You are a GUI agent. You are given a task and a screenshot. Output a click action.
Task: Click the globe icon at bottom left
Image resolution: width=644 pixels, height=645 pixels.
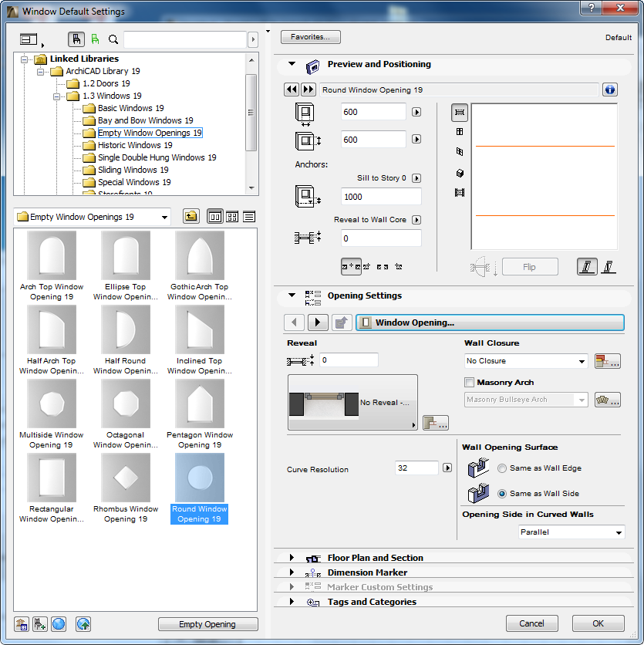[x=59, y=623]
